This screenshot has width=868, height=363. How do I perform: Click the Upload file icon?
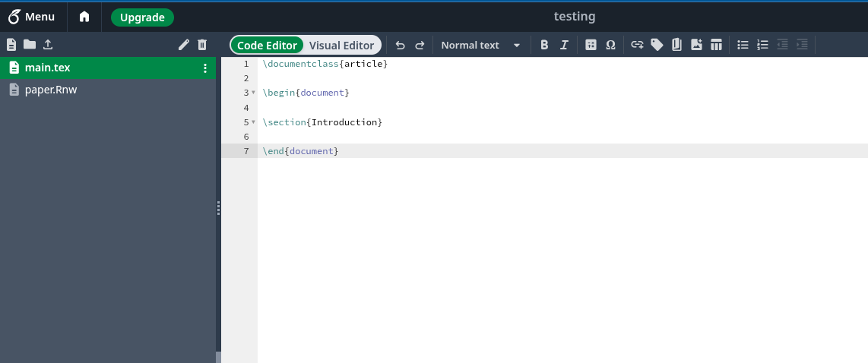48,45
